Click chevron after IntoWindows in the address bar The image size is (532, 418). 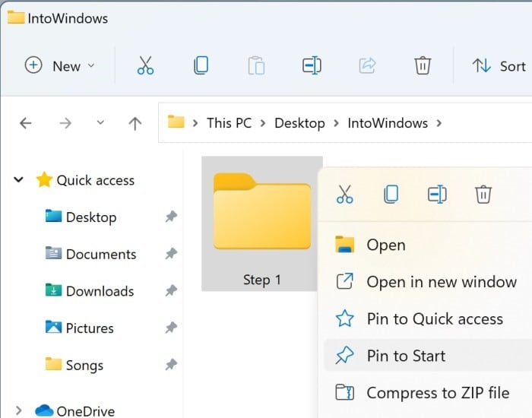click(439, 123)
